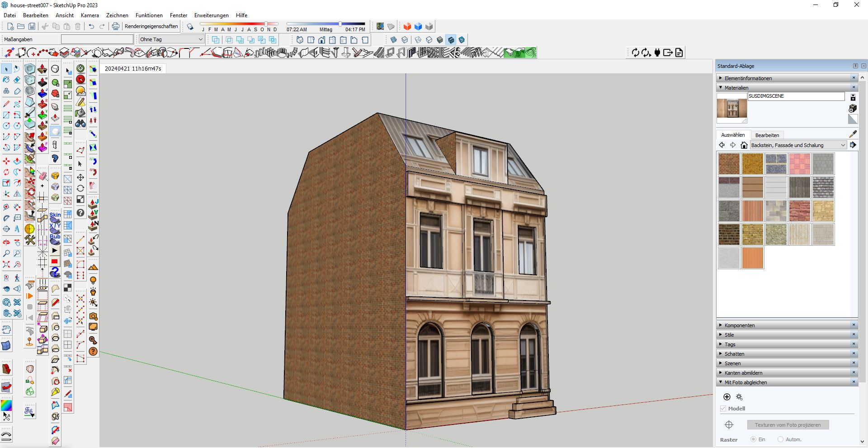Expand the Schatten panel
Viewport: 868px width, 448px height.
click(734, 354)
